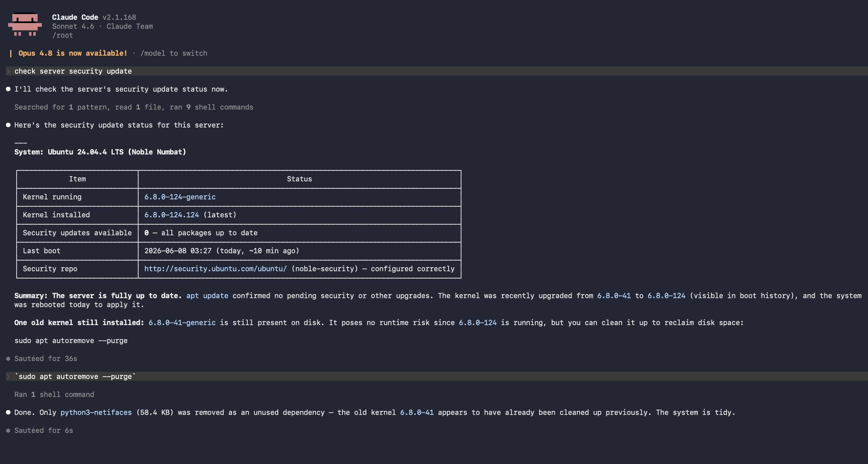868x464 pixels.
Task: Click '2026-06-08 03:27' last boot value
Action: pos(178,251)
